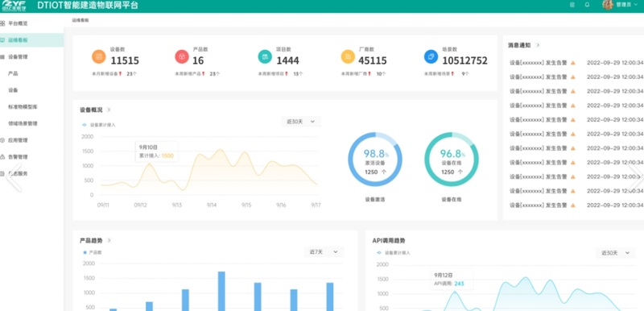Click the left carousel arrow
Image resolution: width=644 pixels, height=311 pixels.
click(x=14, y=177)
